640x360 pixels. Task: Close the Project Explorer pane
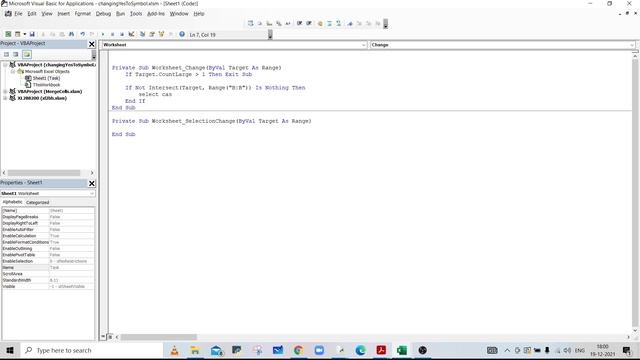click(x=92, y=44)
